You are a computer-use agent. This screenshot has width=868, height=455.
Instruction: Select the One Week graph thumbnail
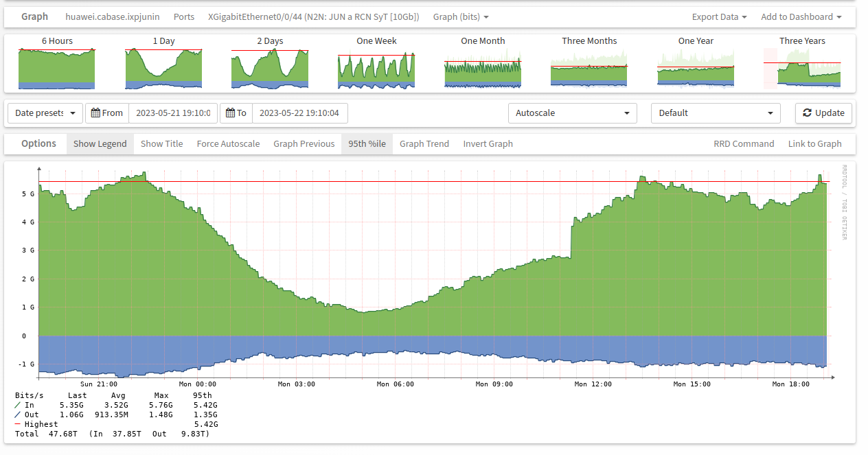pos(376,68)
